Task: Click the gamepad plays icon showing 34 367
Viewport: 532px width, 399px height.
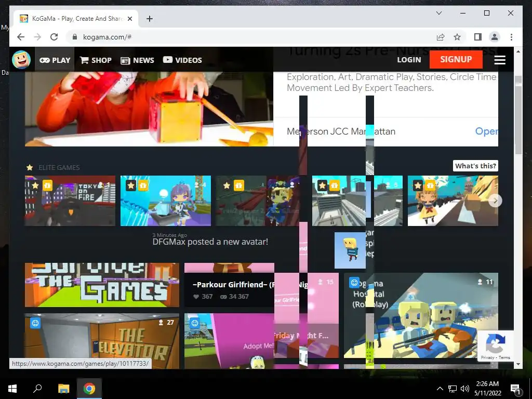Action: [223, 297]
